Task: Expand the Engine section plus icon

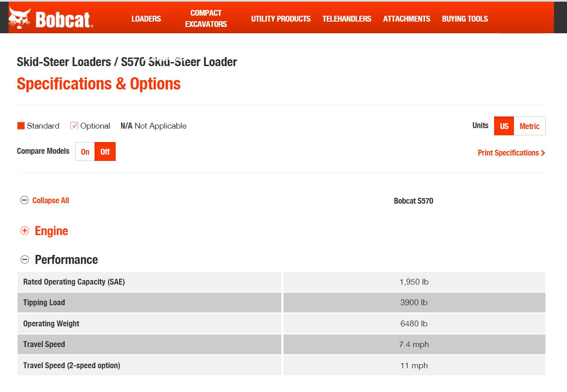Action: (25, 231)
